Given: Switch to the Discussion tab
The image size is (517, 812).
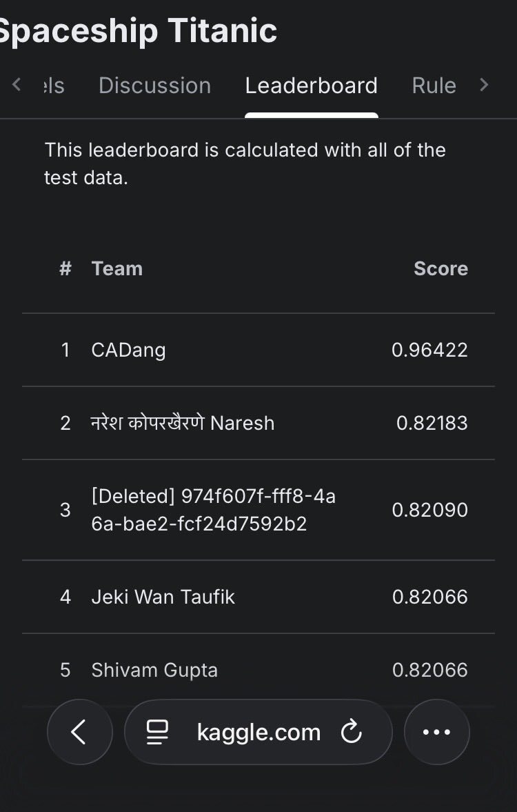Looking at the screenshot, I should click(154, 86).
